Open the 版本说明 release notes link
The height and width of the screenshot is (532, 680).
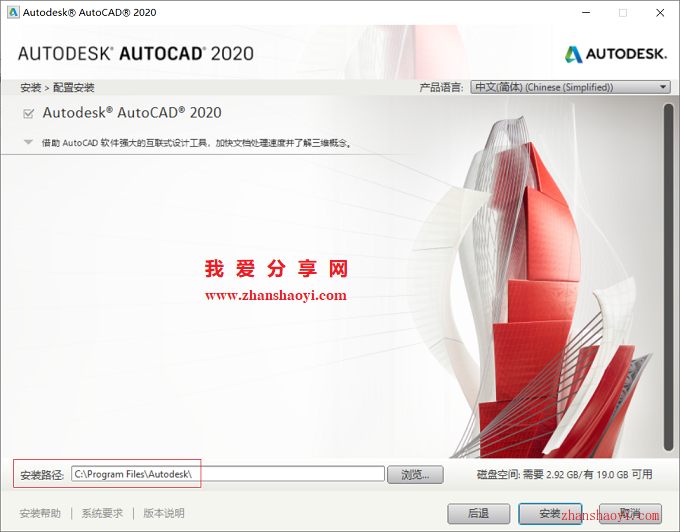[x=164, y=513]
